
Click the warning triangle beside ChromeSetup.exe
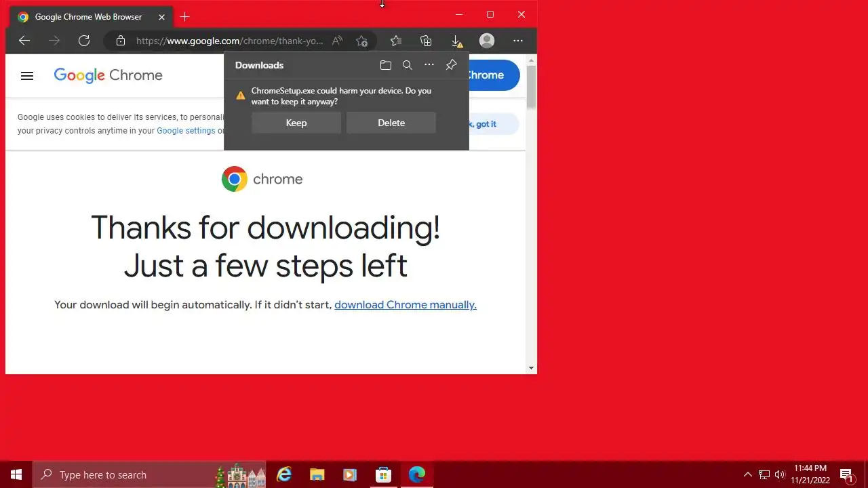click(241, 96)
